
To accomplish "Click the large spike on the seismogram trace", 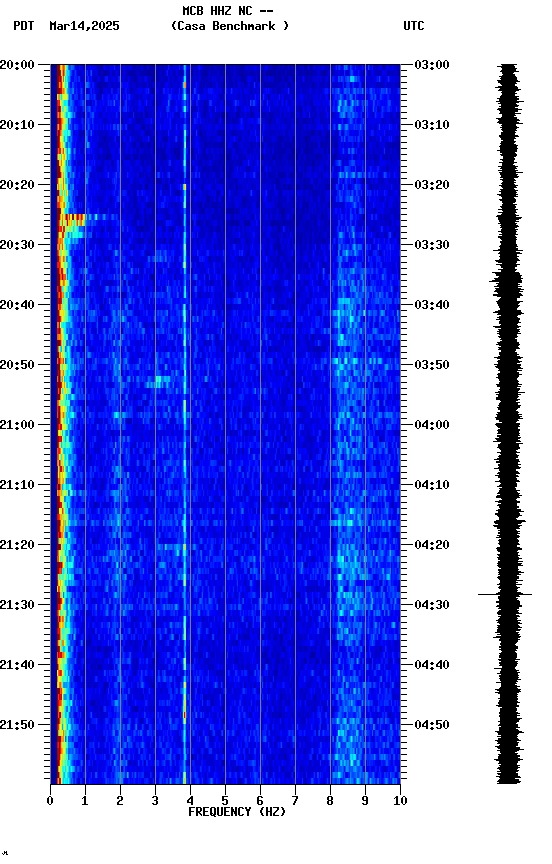I will pyautogui.click(x=505, y=595).
